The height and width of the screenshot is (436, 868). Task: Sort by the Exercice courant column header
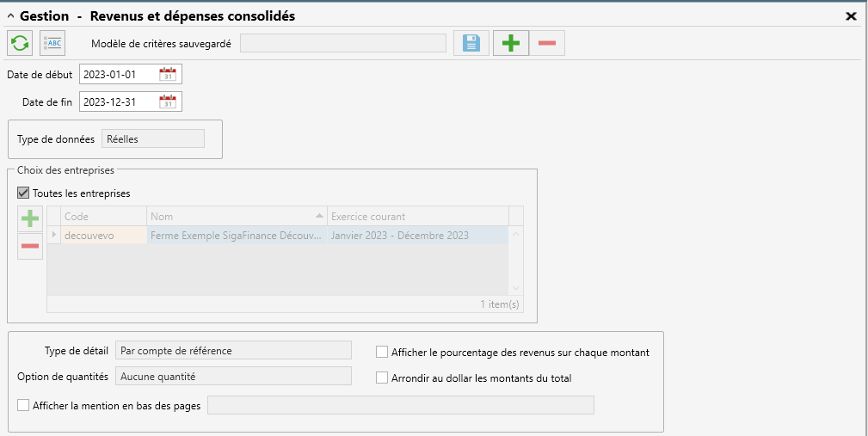[417, 217]
